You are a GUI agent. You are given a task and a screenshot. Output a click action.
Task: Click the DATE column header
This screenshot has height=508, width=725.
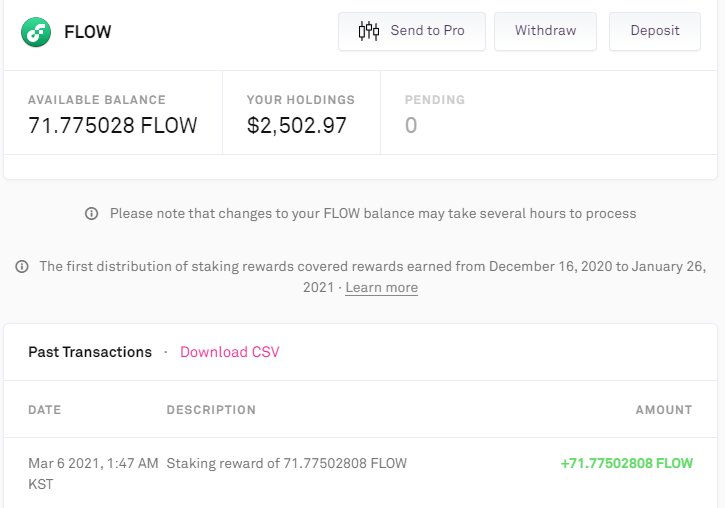coord(45,410)
